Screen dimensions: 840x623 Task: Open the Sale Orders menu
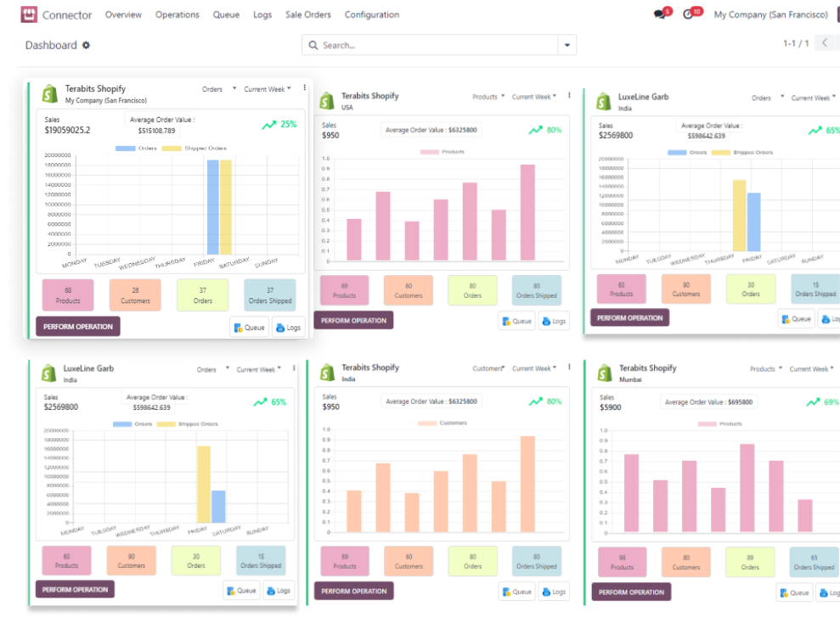(308, 14)
